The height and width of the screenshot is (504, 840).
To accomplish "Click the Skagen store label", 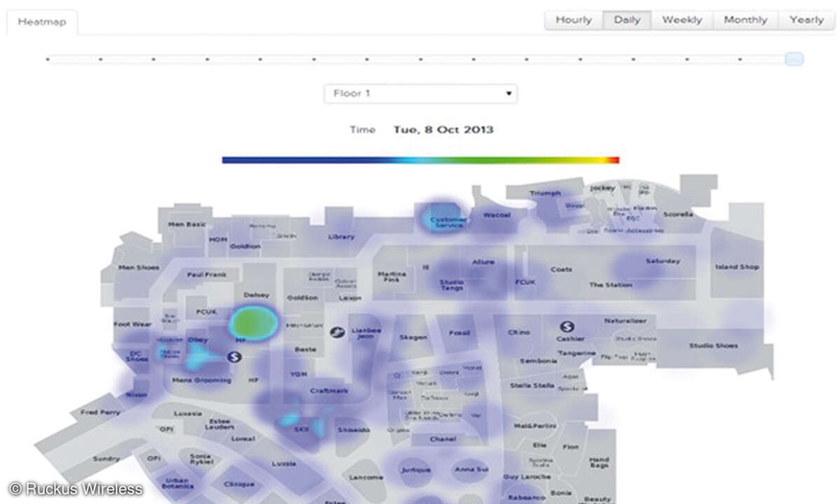I will 413,337.
